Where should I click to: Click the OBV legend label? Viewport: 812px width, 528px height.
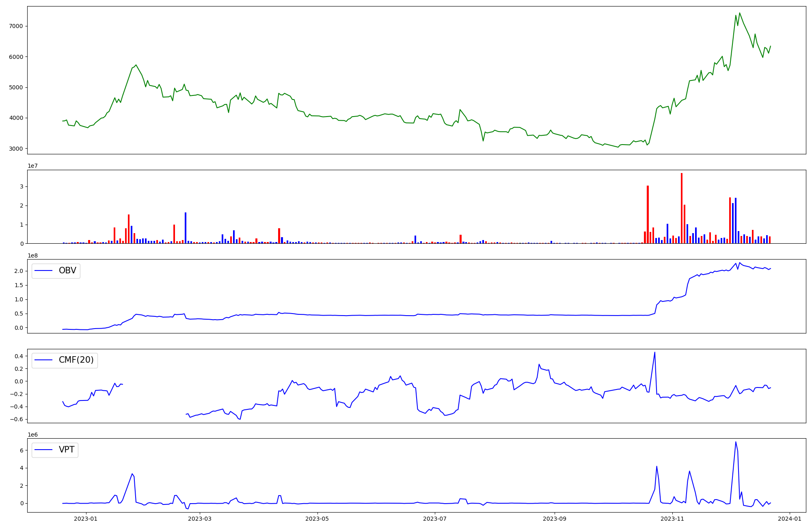tap(67, 270)
